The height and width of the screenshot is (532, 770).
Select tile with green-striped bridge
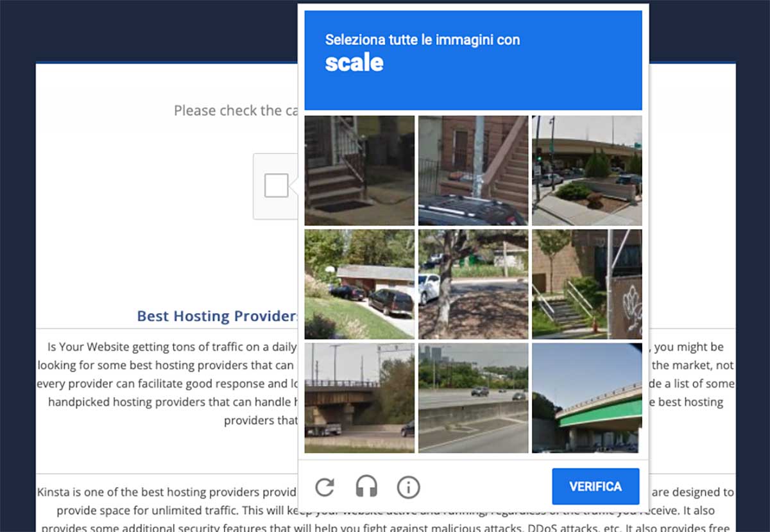tap(587, 398)
